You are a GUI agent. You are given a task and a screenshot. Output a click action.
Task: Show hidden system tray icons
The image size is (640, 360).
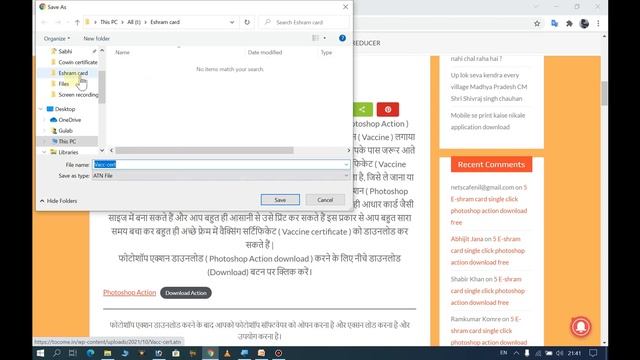516,353
